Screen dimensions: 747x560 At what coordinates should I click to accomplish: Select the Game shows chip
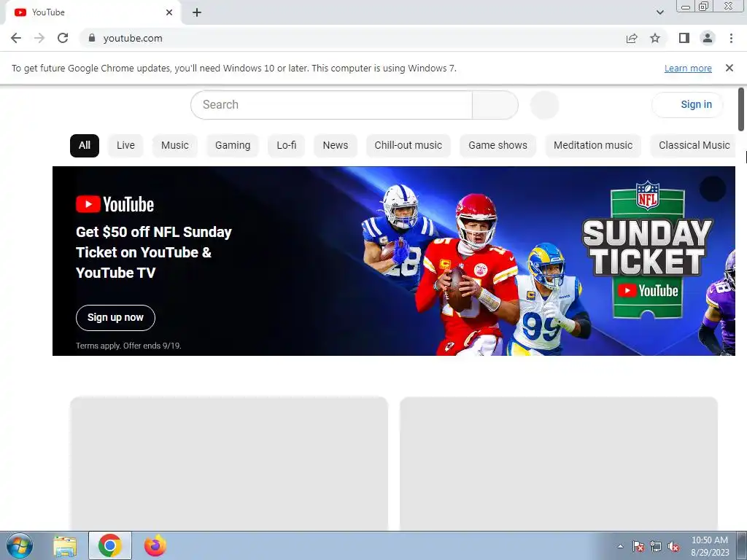point(498,146)
